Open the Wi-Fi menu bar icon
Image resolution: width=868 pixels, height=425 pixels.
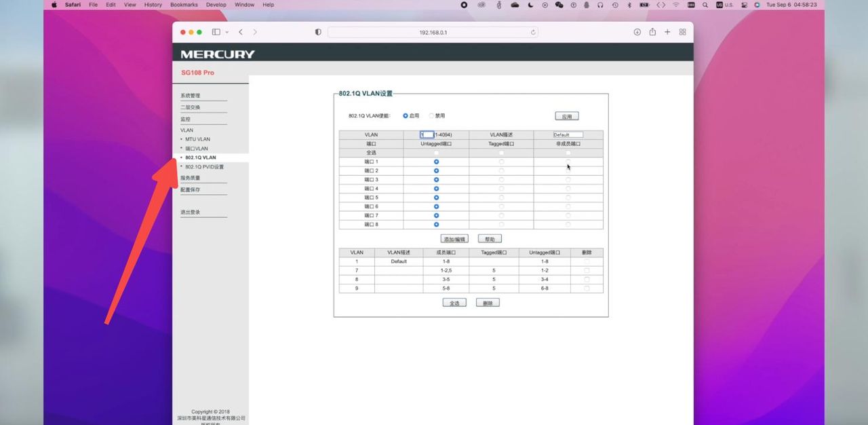(x=676, y=5)
